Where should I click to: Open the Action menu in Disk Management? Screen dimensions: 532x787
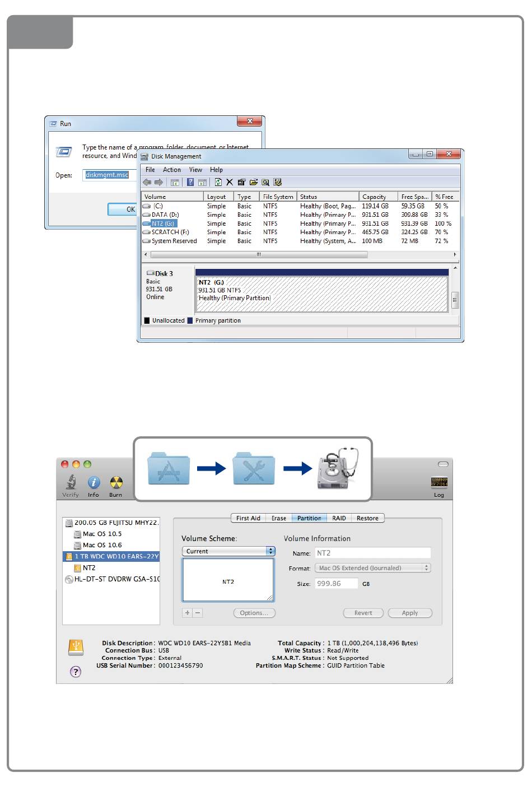[171, 170]
